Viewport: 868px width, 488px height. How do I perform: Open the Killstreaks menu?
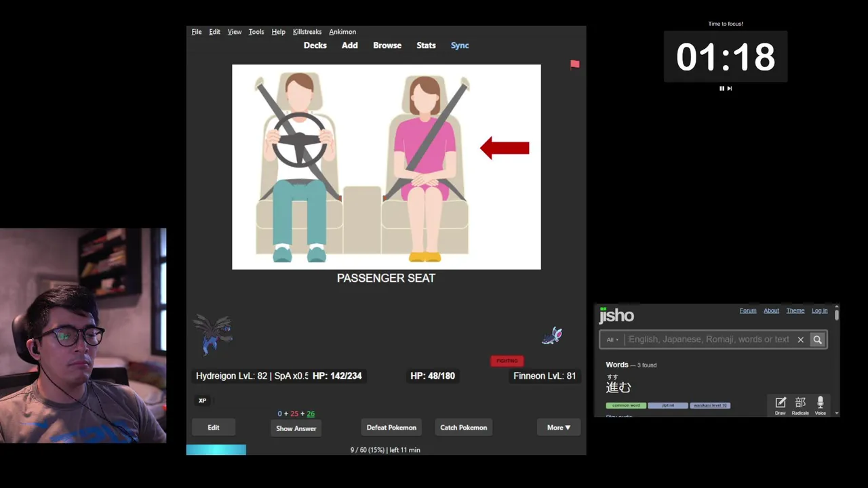(x=307, y=32)
